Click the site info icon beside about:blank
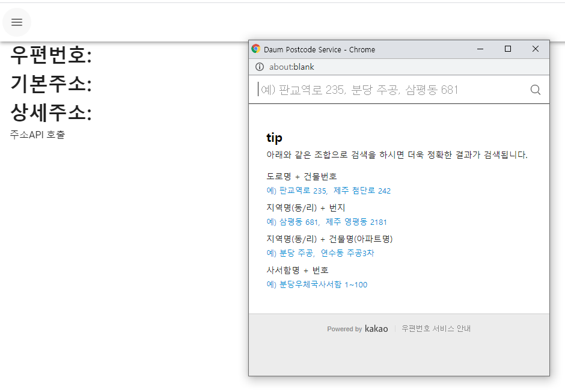The height and width of the screenshot is (392, 565). pos(260,67)
